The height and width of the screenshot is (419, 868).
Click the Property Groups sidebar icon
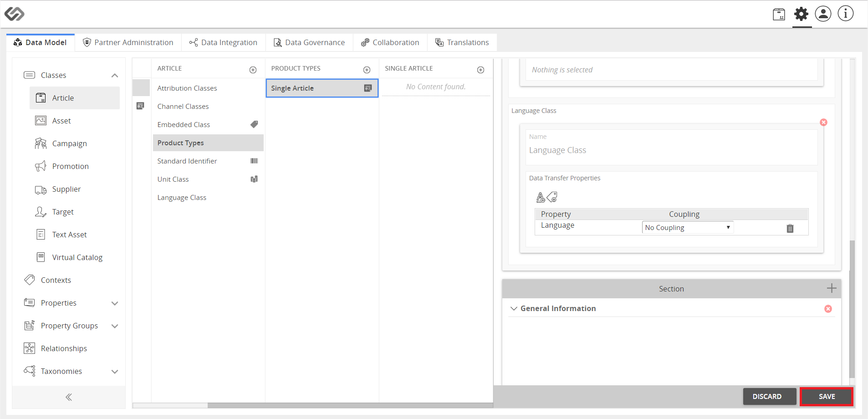[30, 326]
